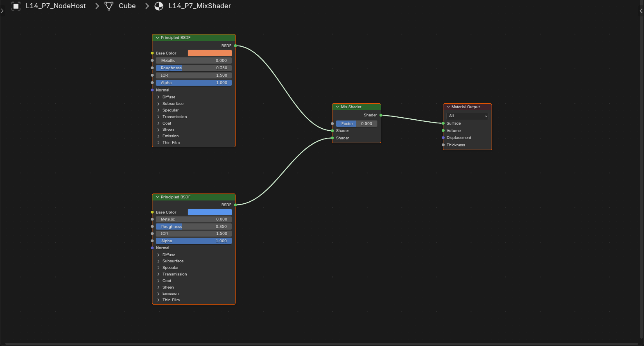Image resolution: width=644 pixels, height=346 pixels.
Task: Select the top Principled BSDF header title
Action: click(176, 38)
